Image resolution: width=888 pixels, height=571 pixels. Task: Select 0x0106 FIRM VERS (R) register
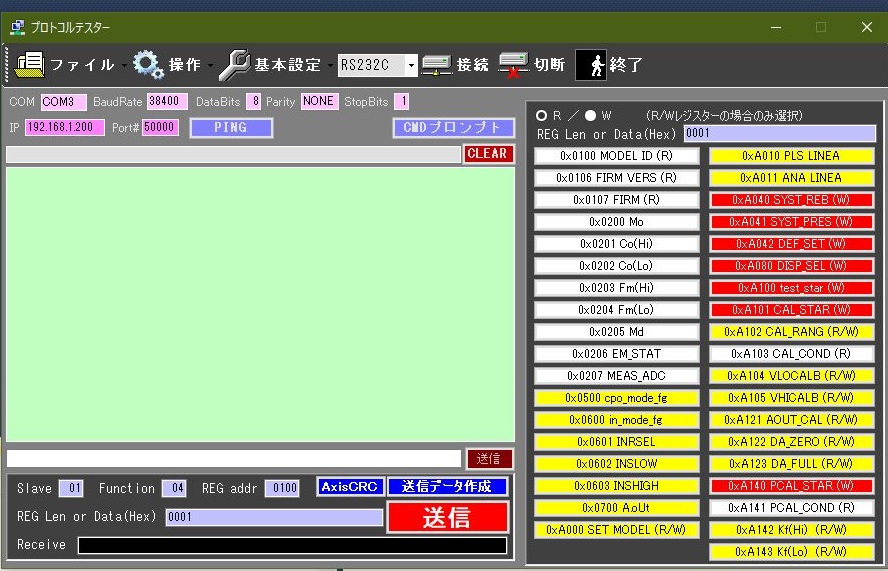[617, 178]
